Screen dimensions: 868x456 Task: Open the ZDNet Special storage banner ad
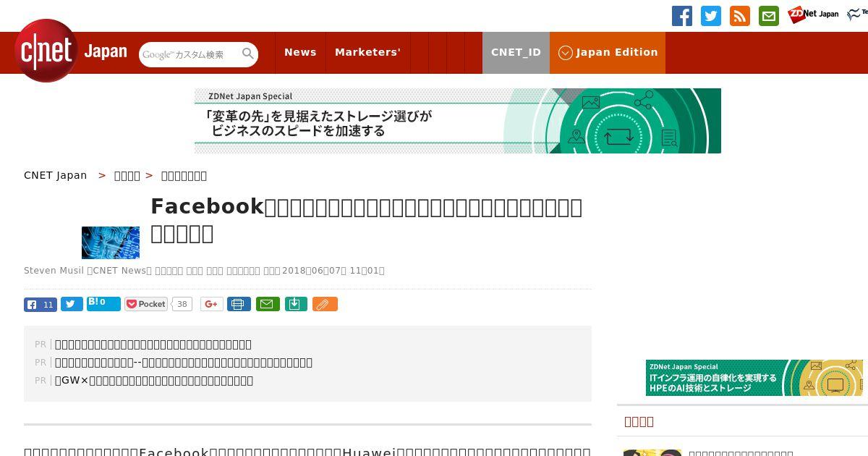click(458, 121)
